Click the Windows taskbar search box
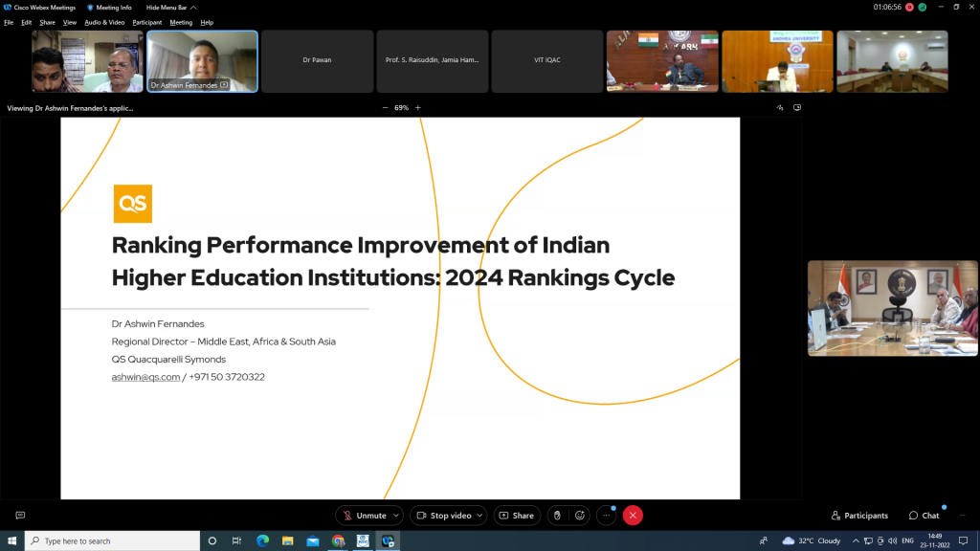The height and width of the screenshot is (551, 980). point(113,541)
